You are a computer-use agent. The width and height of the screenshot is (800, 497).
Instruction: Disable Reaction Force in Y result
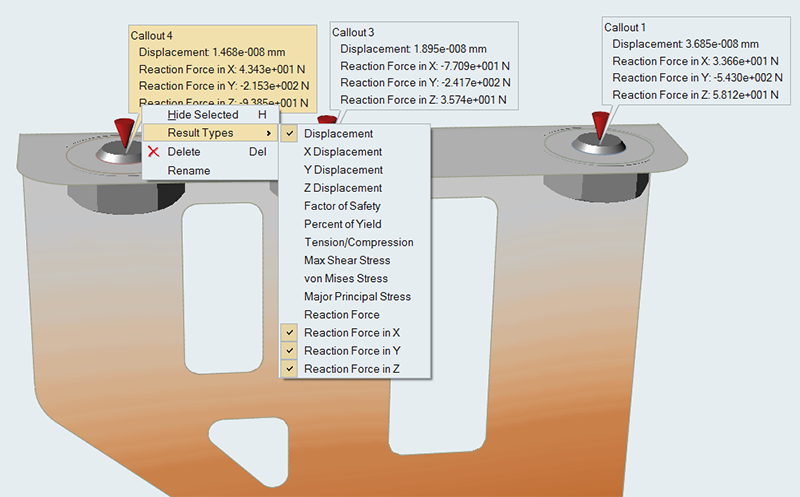coord(352,351)
